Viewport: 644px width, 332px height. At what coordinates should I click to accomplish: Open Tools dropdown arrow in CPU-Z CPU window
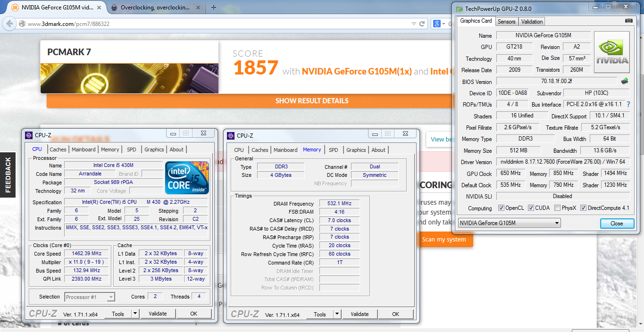pos(135,314)
